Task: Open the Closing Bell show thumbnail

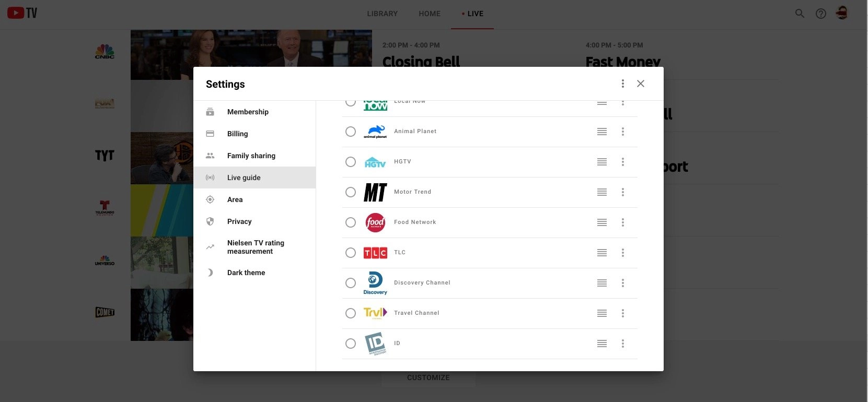Action: click(251, 48)
